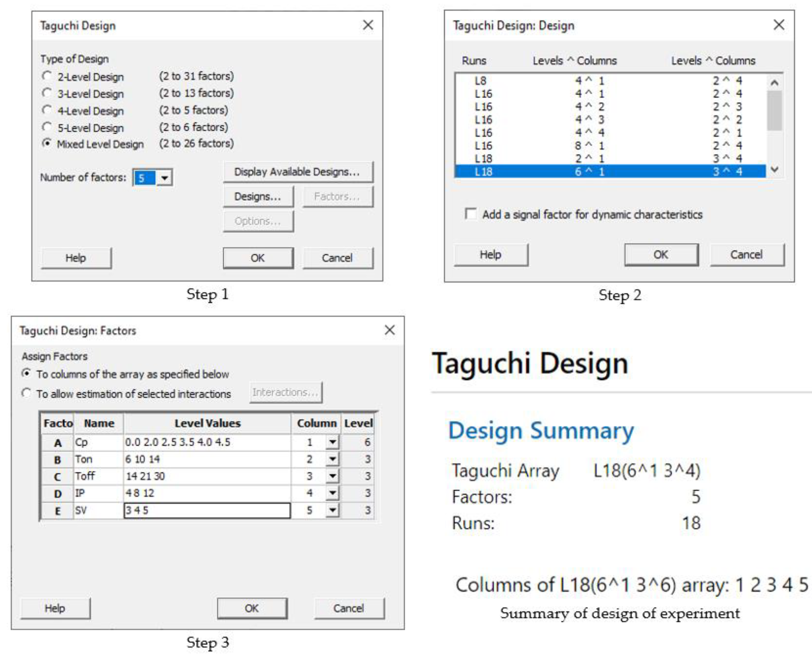Choose the 4-Level Design option
812x655 pixels.
tap(47, 110)
